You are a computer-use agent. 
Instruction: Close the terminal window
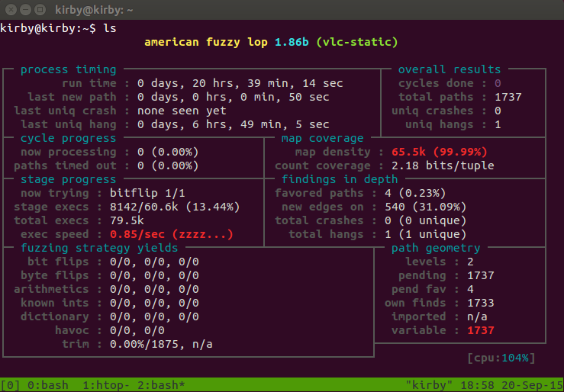[10, 10]
